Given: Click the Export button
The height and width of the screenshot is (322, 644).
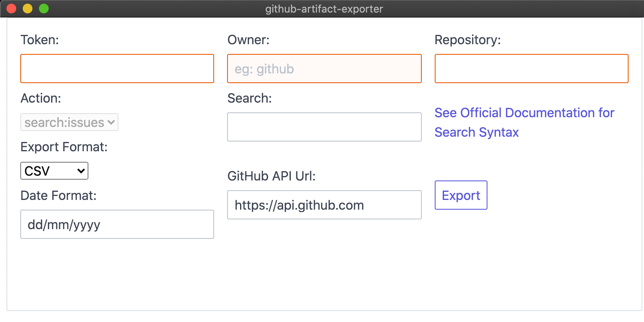Looking at the screenshot, I should point(461,195).
